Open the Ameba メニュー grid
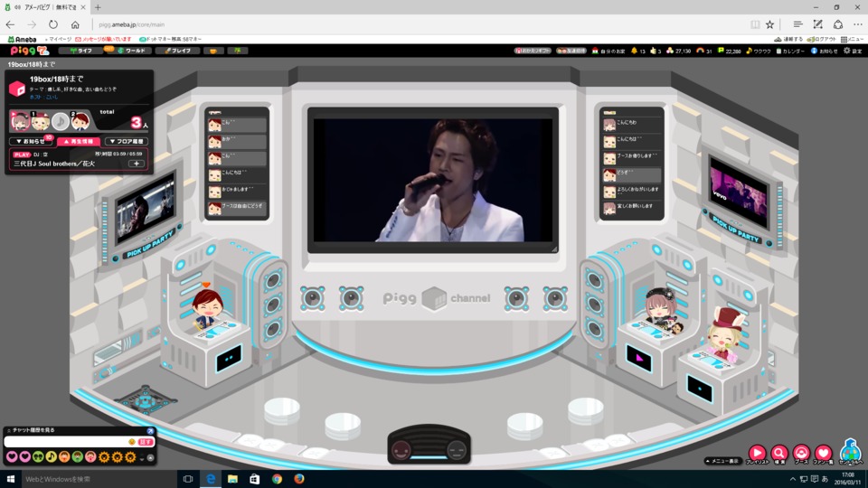Viewport: 868px width, 488px height. coord(852,39)
